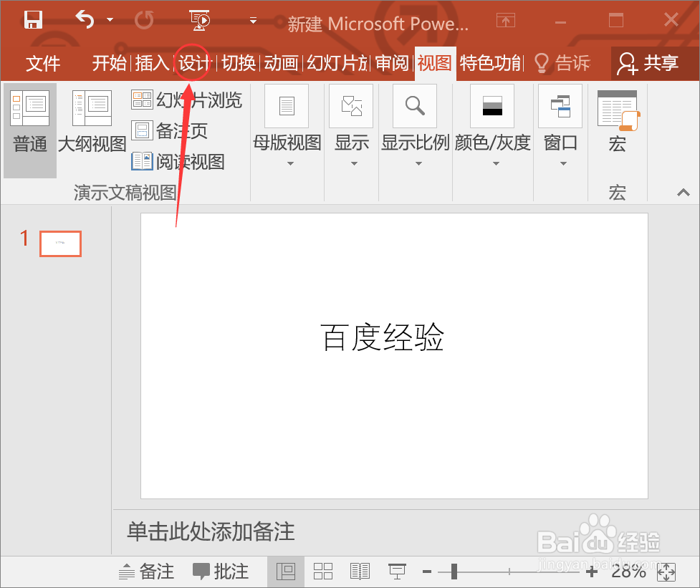
Task: Toggle the 备注 notes pane button
Action: [146, 572]
